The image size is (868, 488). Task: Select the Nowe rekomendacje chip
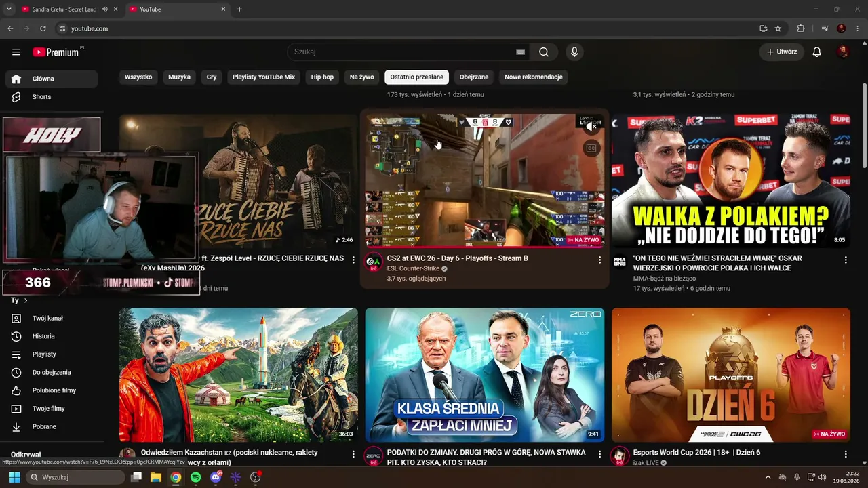pyautogui.click(x=534, y=77)
